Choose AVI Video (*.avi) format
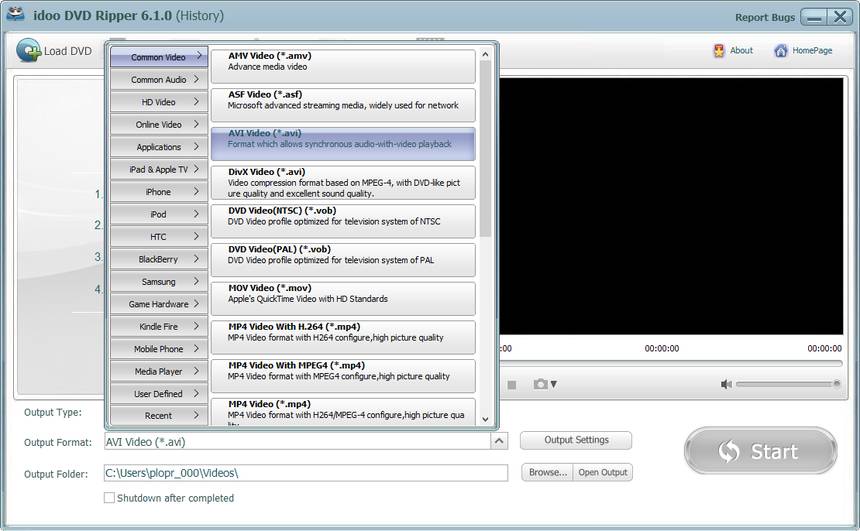 pos(343,144)
